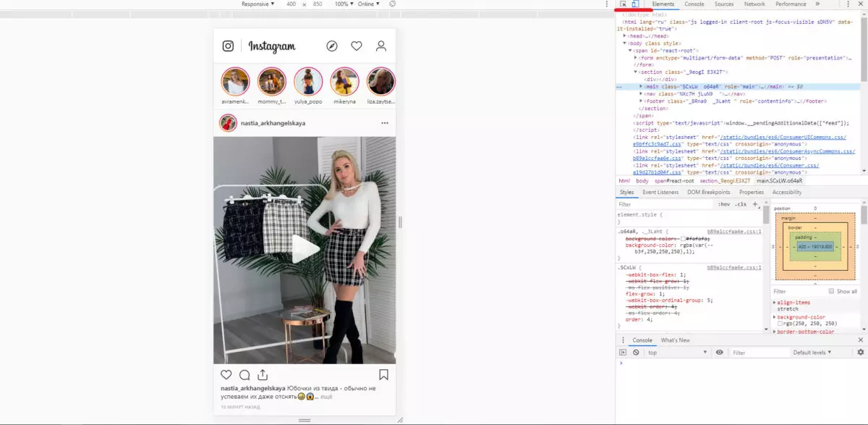Screen dimensions: 868x425
Task: Bookmark the post with save icon
Action: click(384, 375)
